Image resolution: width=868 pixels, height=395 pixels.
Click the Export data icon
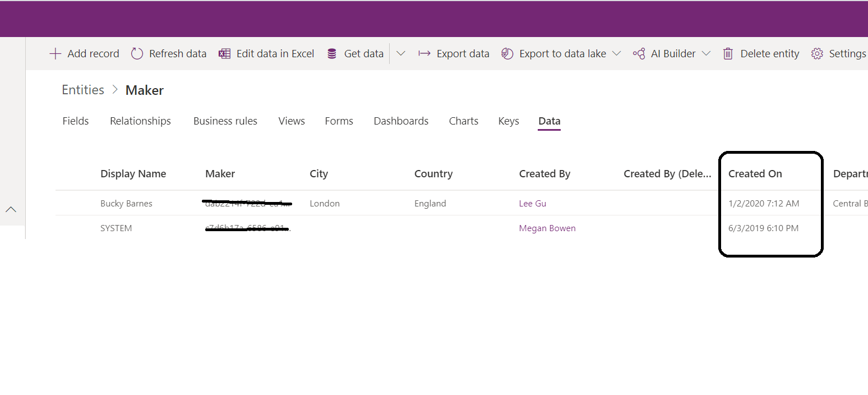click(424, 53)
